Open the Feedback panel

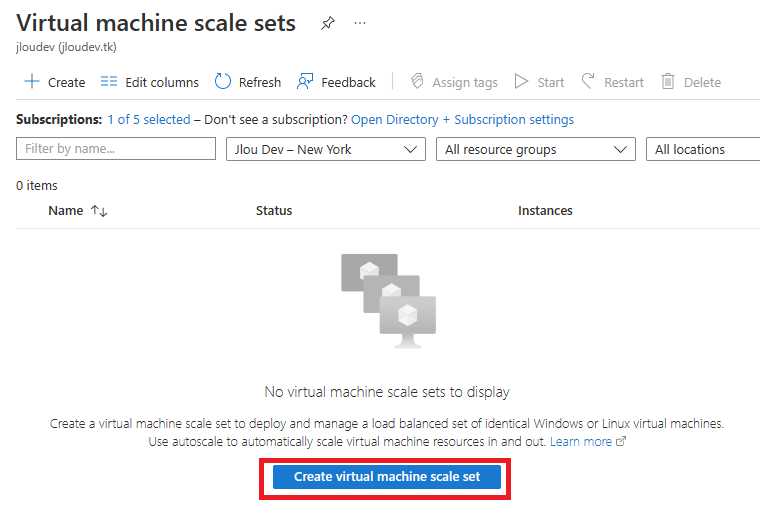[336, 82]
